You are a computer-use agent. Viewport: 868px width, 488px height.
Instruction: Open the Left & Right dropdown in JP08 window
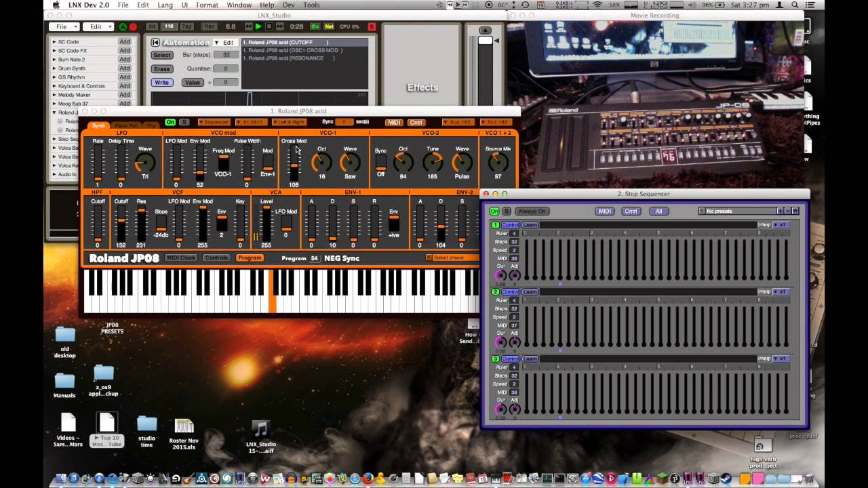point(290,123)
